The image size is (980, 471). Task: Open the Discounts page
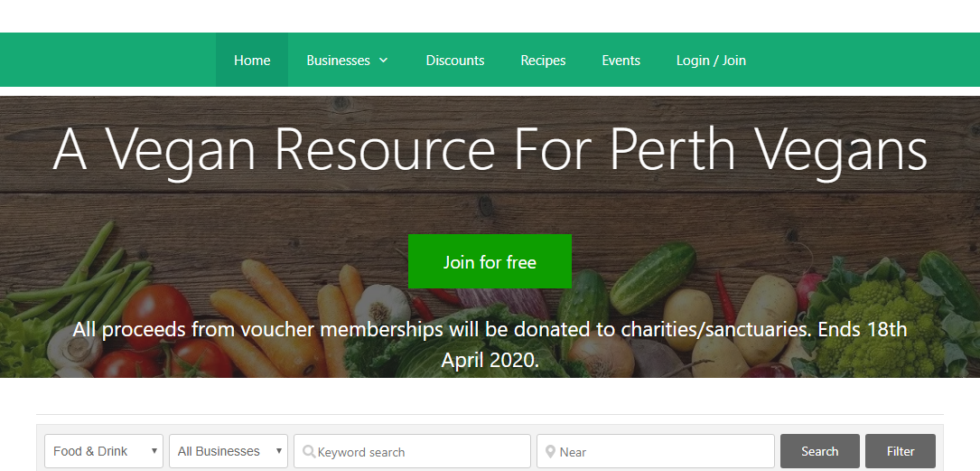click(455, 60)
